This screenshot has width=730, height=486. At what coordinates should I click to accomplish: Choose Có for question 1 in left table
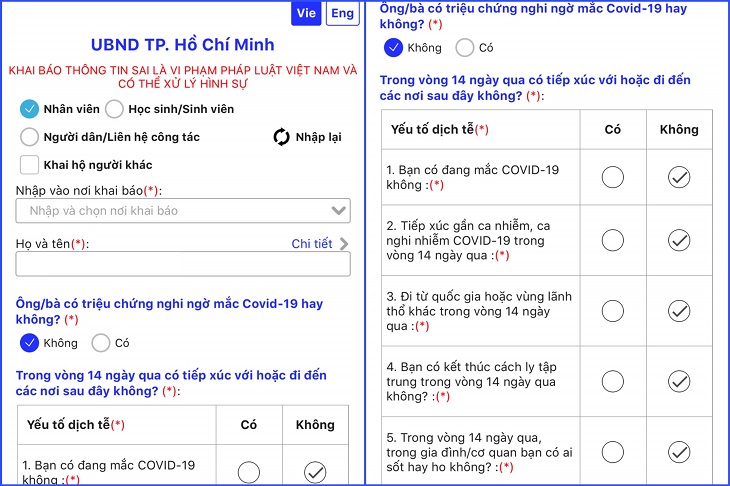pos(249,472)
